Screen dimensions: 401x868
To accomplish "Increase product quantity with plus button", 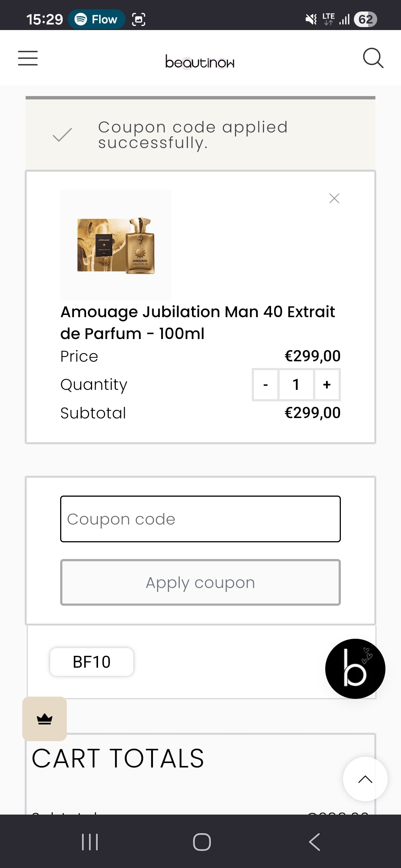I will [x=327, y=385].
